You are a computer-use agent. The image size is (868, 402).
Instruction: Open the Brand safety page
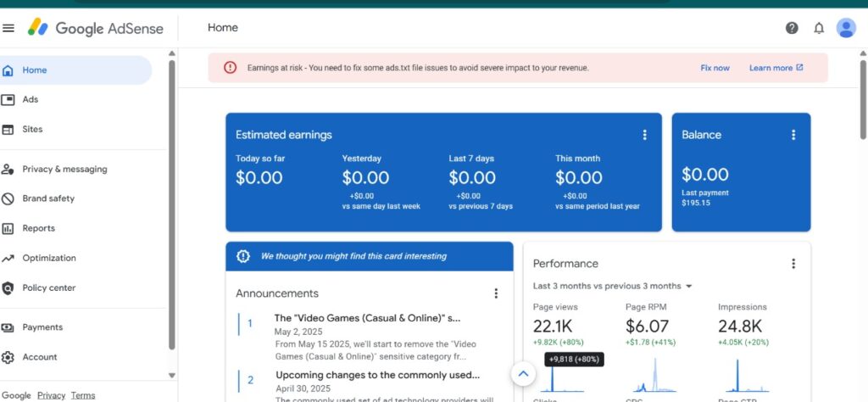[48, 198]
